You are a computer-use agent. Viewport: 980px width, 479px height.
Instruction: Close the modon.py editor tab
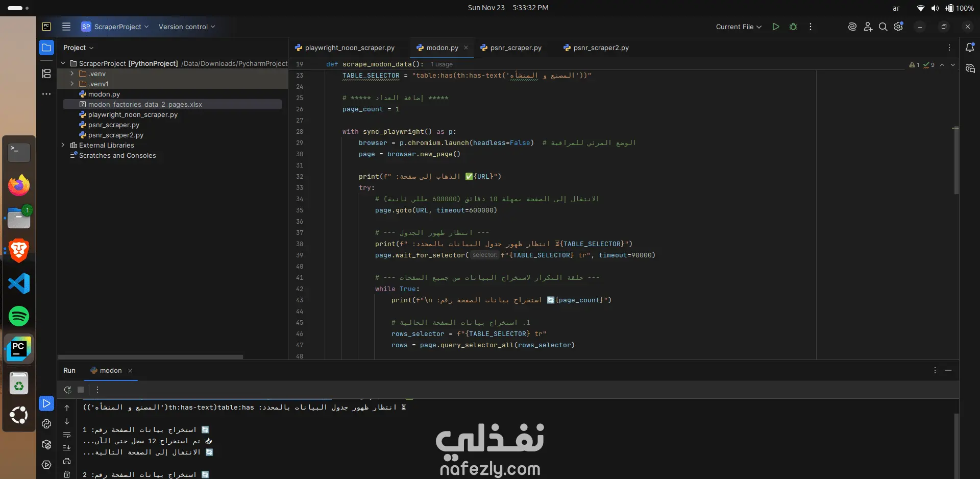pos(466,47)
